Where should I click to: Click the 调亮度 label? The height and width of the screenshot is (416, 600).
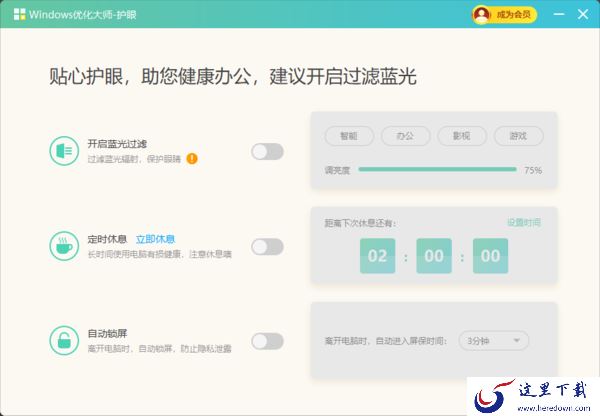[x=337, y=170]
